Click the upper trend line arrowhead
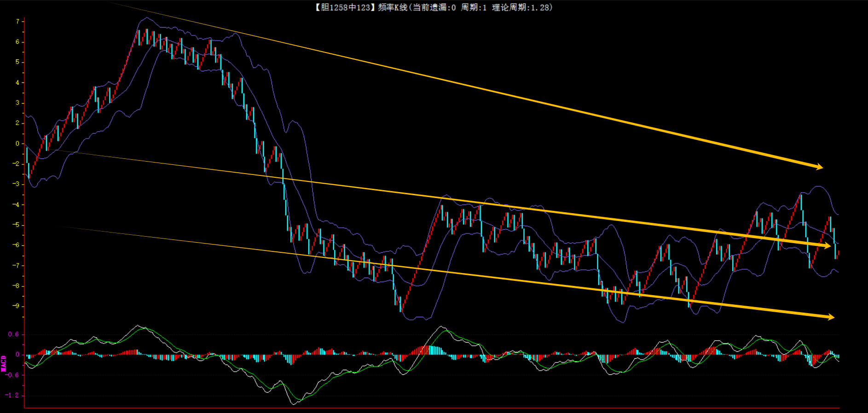The width and height of the screenshot is (868, 413). (x=819, y=167)
